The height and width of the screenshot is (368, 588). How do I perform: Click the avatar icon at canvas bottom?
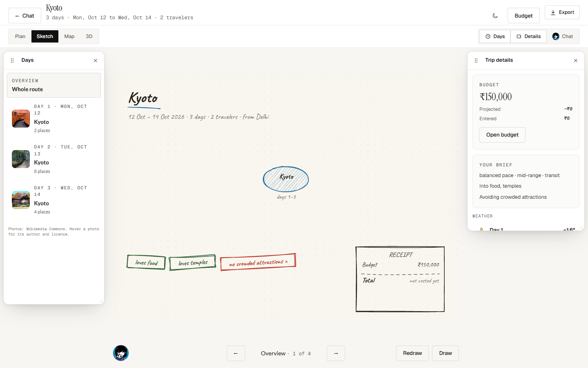click(x=121, y=353)
